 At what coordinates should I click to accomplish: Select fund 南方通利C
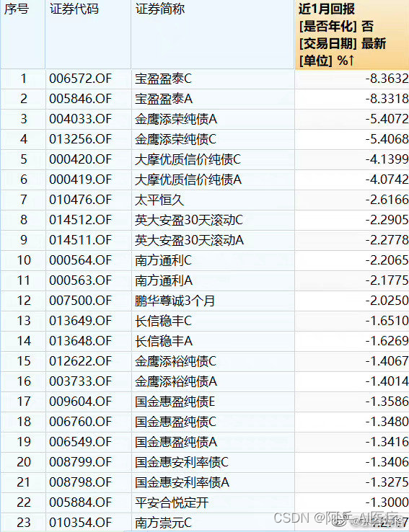coord(163,260)
